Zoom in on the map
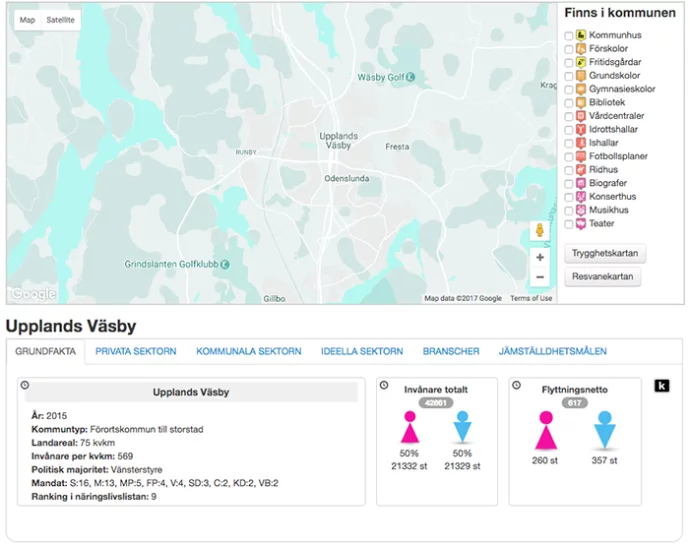Image resolution: width=690 pixels, height=545 pixels. click(x=540, y=257)
